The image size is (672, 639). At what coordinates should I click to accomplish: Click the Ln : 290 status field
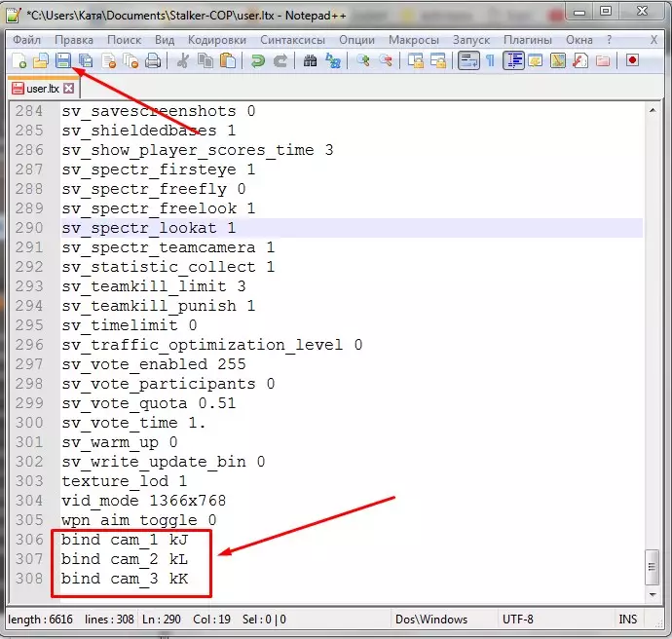pyautogui.click(x=161, y=620)
